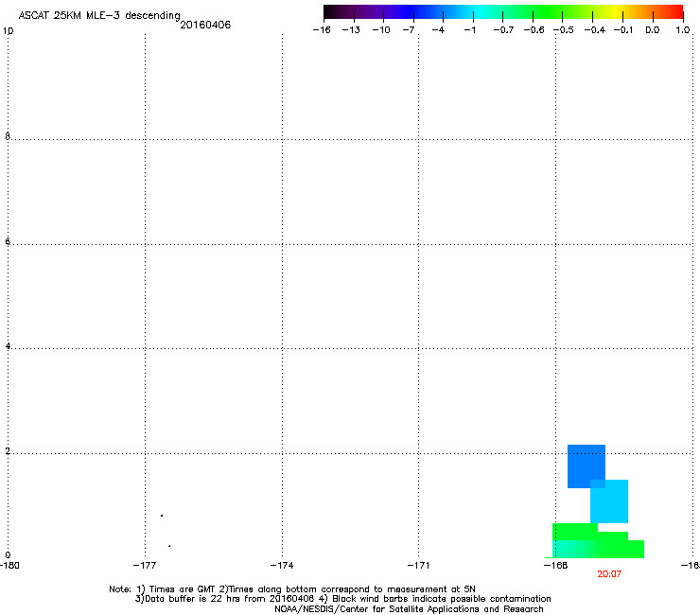Click the latitude label 10

(x=8, y=31)
